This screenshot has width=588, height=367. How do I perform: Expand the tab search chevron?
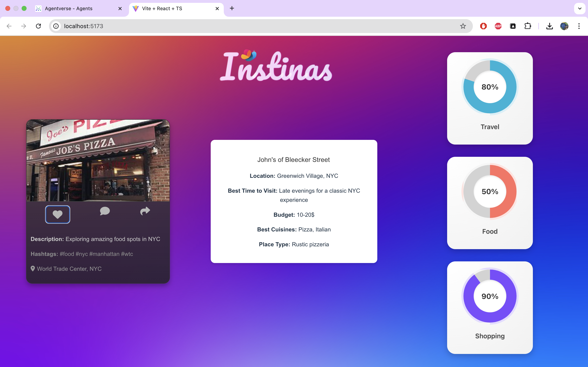[x=579, y=9]
